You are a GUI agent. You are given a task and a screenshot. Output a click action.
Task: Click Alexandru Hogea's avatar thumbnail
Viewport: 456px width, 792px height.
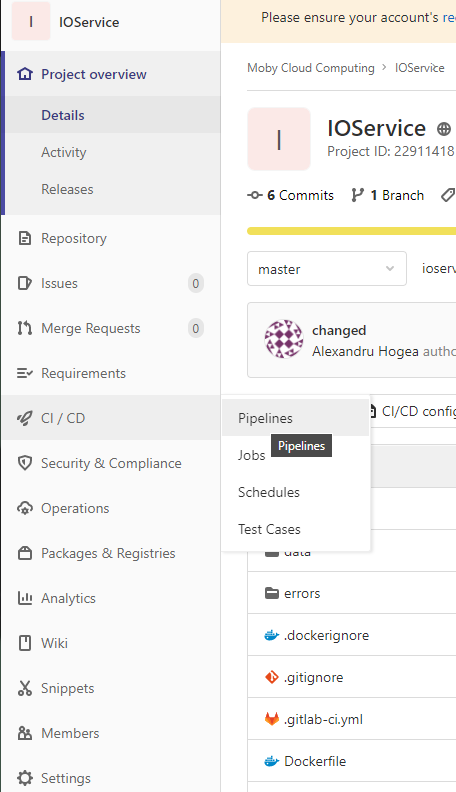284,339
